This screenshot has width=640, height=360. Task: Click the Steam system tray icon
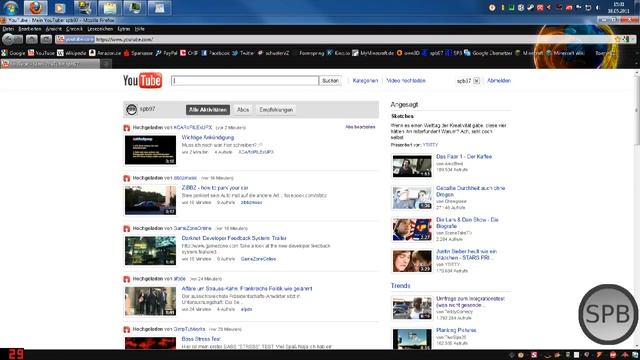point(530,7)
